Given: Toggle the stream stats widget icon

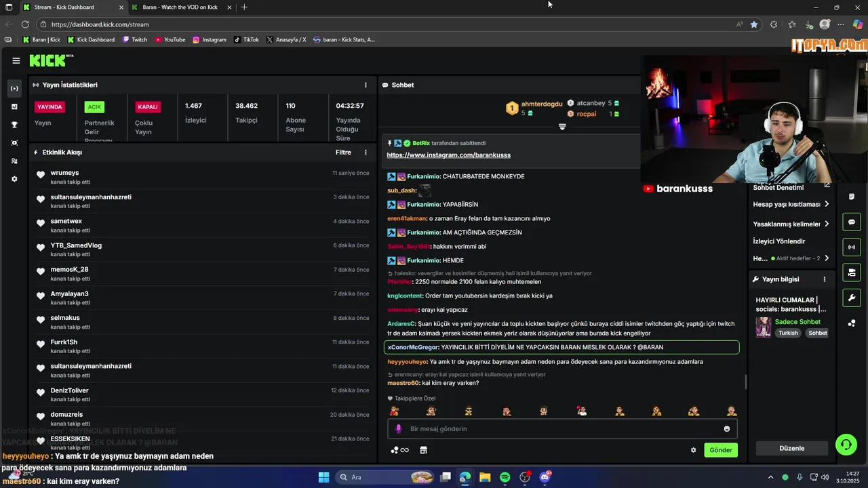Looking at the screenshot, I should click(852, 247).
